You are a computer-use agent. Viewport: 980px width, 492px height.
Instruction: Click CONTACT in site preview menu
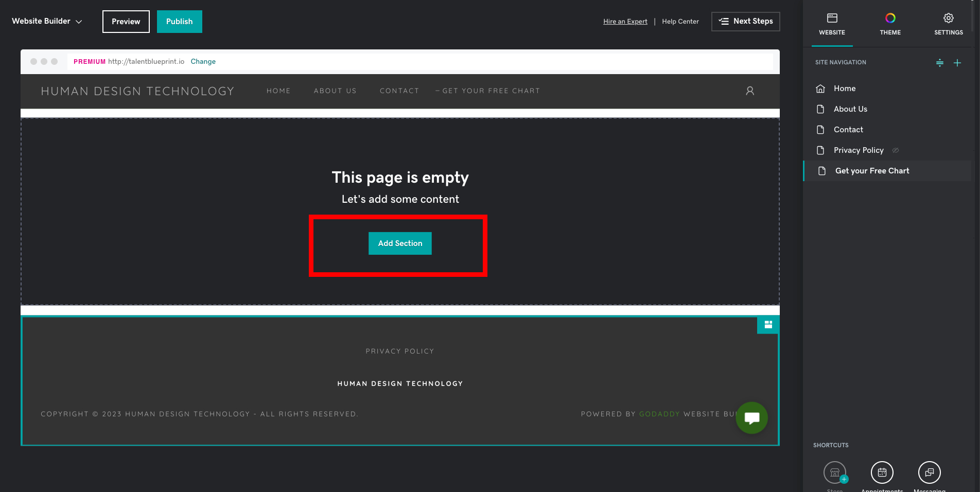(399, 91)
